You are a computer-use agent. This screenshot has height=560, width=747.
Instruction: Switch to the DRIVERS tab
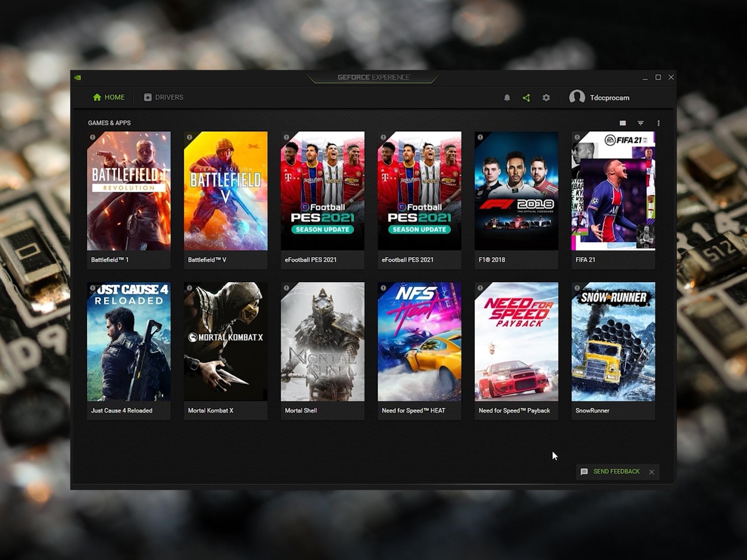tap(164, 97)
